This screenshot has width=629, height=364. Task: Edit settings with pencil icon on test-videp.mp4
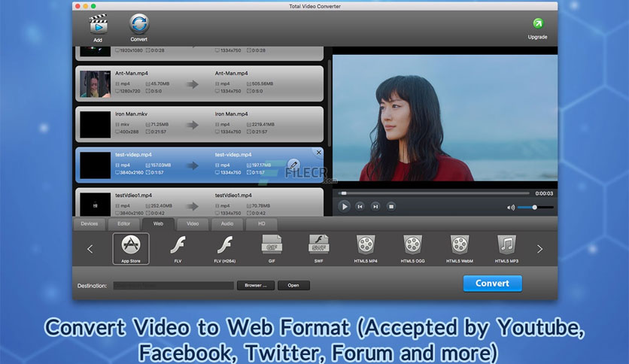[293, 165]
